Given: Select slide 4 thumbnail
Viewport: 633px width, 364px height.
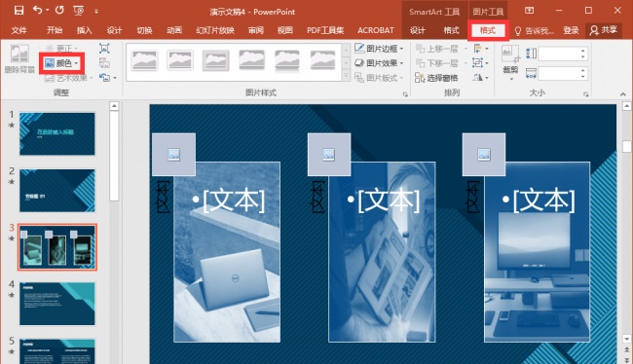Looking at the screenshot, I should [57, 304].
